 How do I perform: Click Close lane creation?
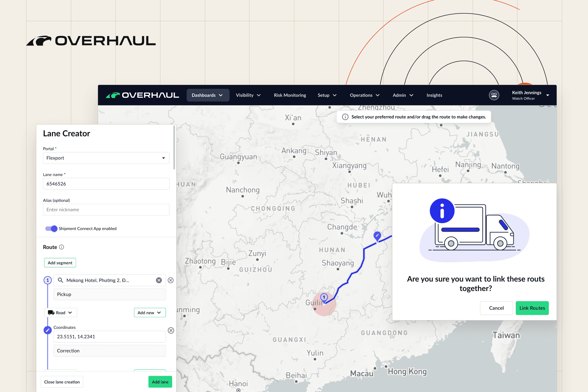pos(62,382)
